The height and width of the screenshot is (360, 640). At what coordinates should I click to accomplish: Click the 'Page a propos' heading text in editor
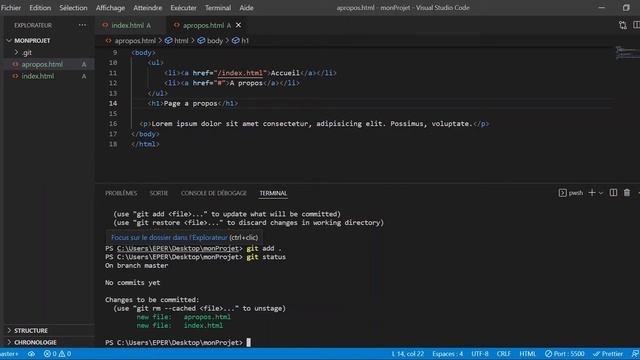(190, 104)
